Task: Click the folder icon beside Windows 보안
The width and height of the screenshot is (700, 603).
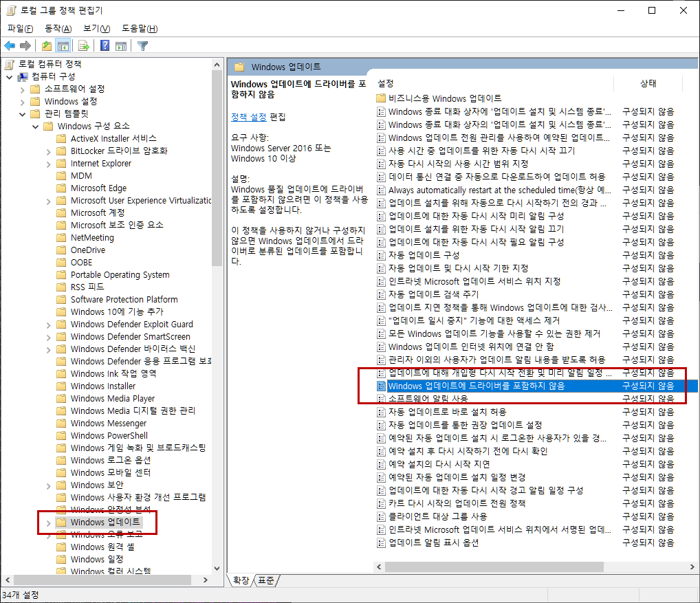Action: tap(62, 485)
